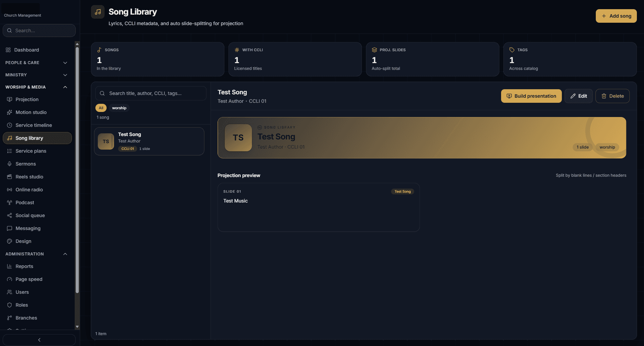Open the Dashboard icon in sidebar
The width and height of the screenshot is (644, 346).
[8, 50]
